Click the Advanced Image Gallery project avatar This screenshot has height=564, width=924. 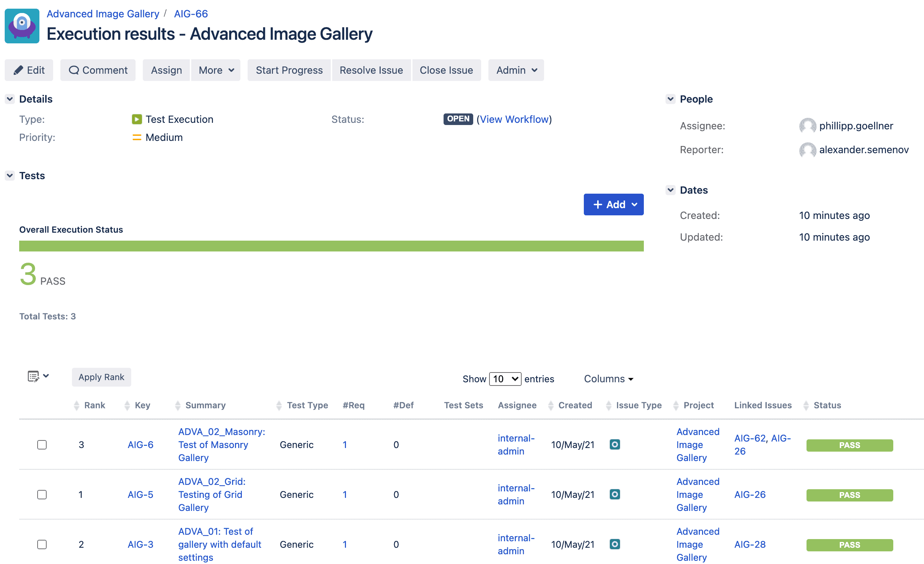pos(22,26)
